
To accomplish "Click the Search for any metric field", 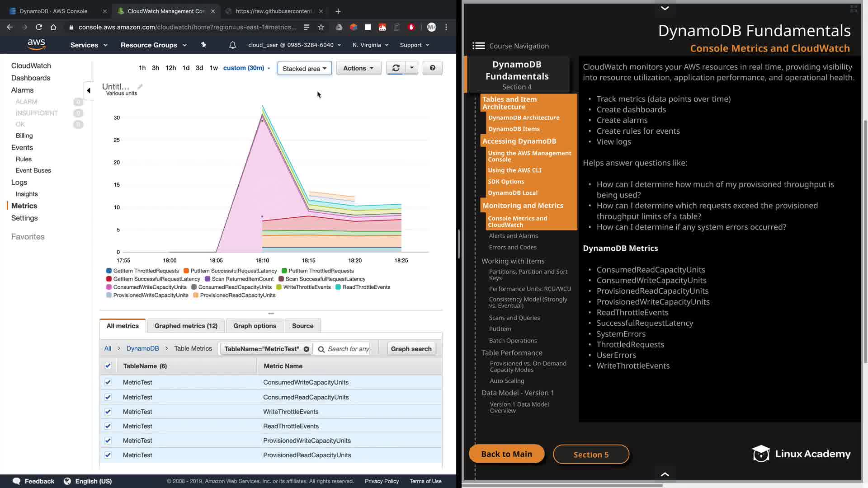I will click(x=347, y=349).
